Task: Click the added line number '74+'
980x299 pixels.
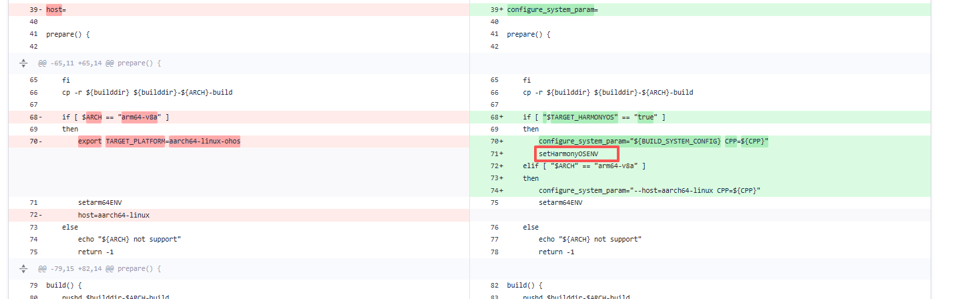Action: (496, 190)
